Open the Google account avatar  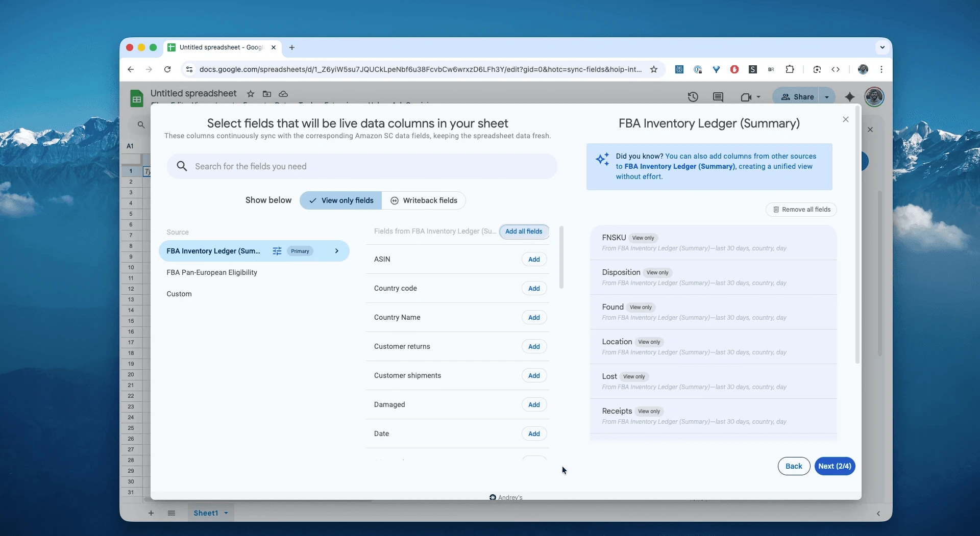[874, 97]
